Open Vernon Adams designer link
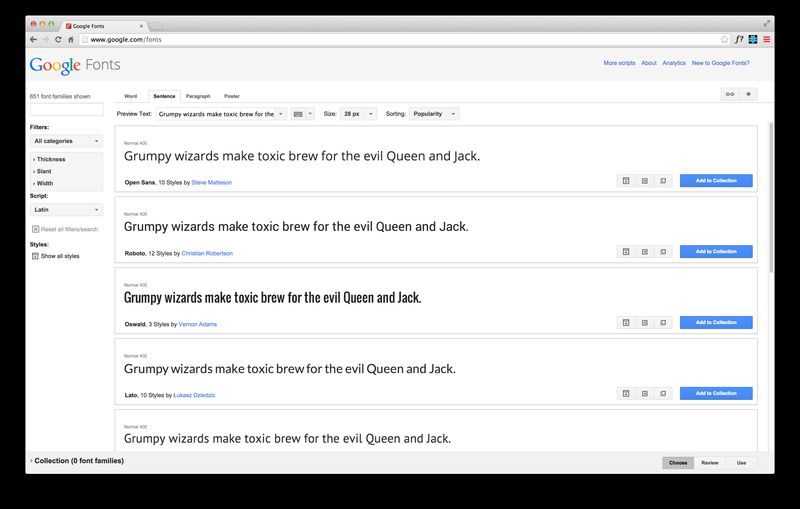Screen dimensions: 800x509 click(198, 324)
